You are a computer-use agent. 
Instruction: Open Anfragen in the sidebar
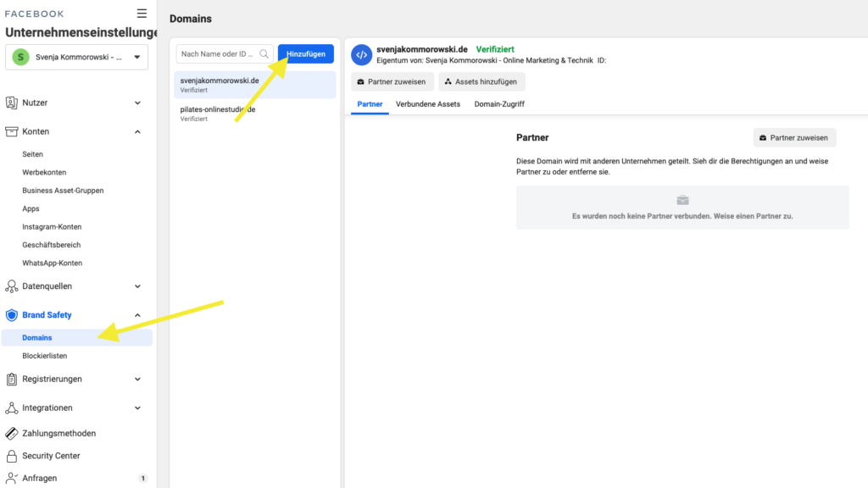[x=39, y=478]
